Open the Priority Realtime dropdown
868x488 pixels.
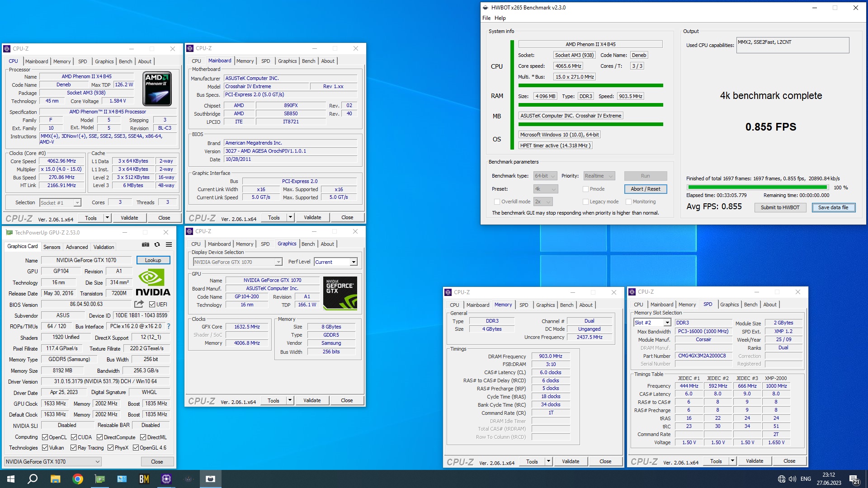coord(599,176)
